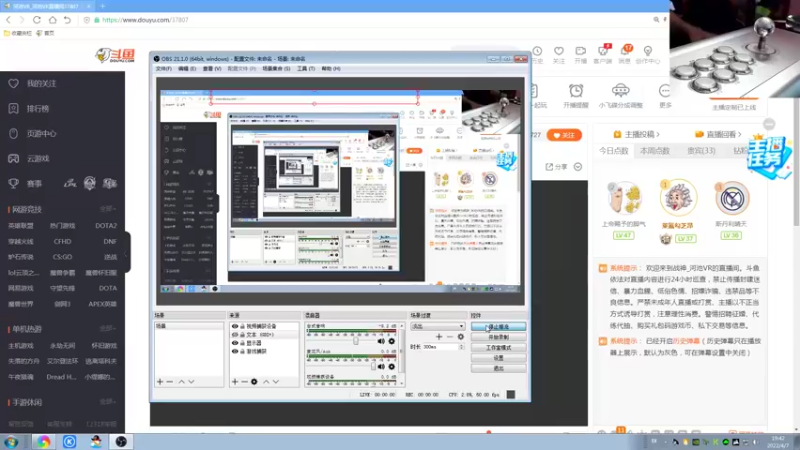Viewport: 800px width, 450px height.
Task: Toggle visibility of last source in list
Action: coord(235,352)
